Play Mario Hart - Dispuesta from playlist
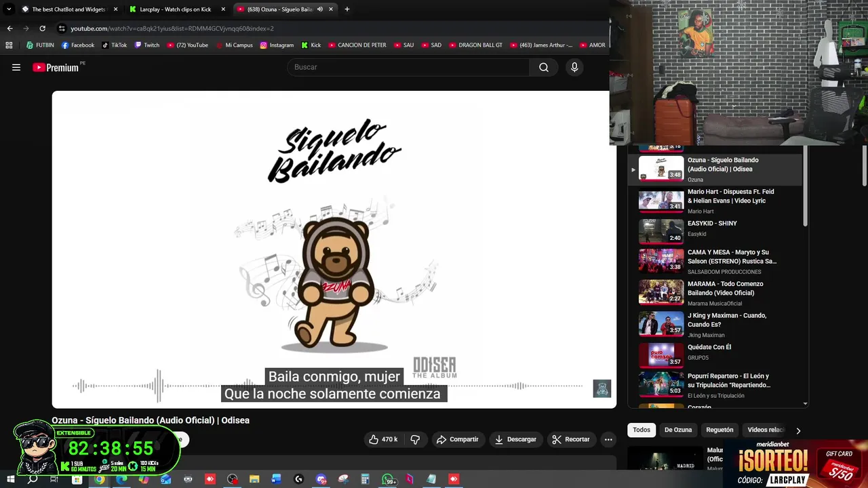 [x=715, y=201]
